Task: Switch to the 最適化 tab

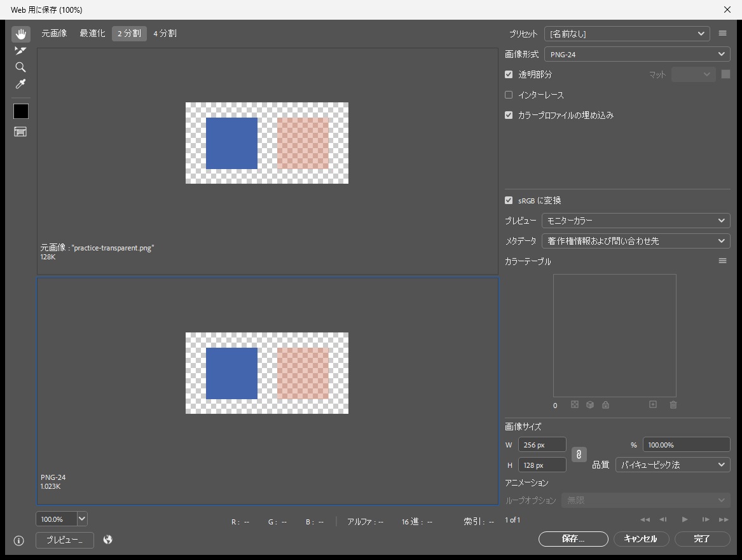Action: pos(92,33)
